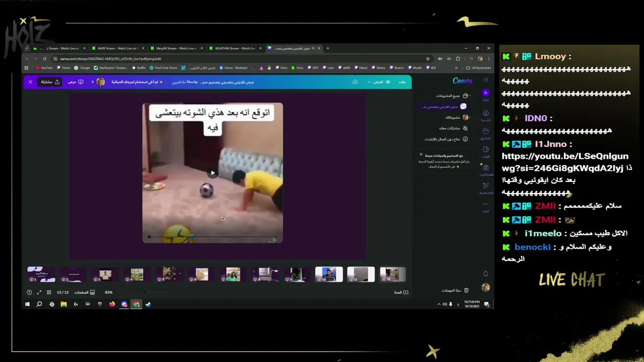Screen dimensions: 644x362
Task: Open All projects (جميع المشروعات)
Action: point(452,96)
